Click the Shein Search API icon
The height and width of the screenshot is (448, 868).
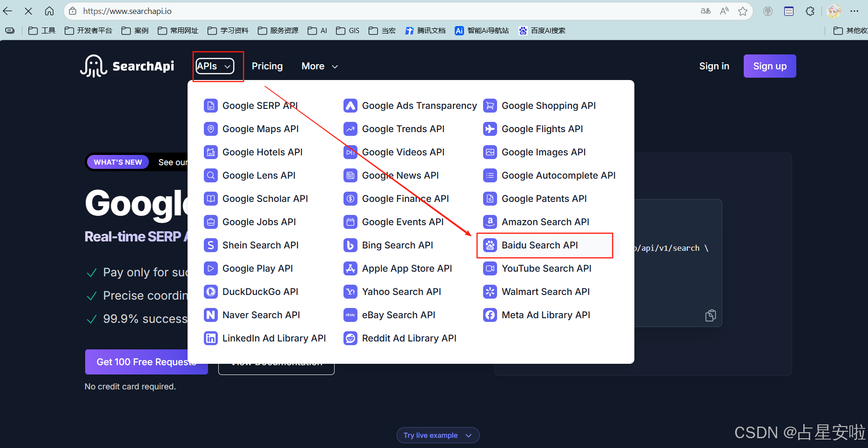[x=211, y=245]
